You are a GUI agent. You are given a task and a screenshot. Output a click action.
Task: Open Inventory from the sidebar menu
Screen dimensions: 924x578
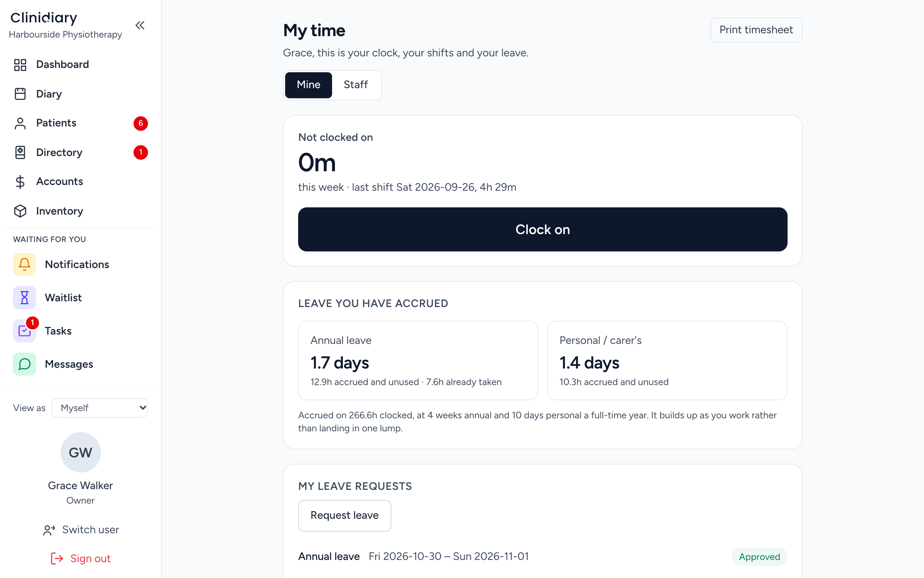click(x=80, y=211)
